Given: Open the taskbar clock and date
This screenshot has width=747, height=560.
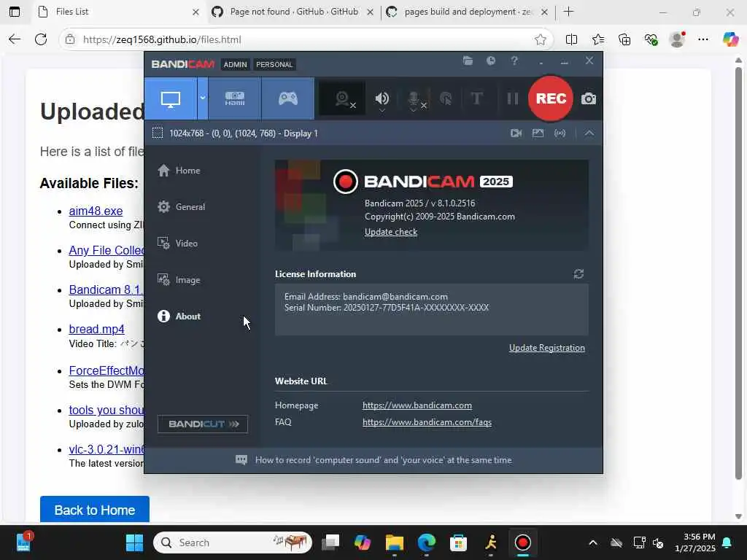Looking at the screenshot, I should pyautogui.click(x=695, y=542).
